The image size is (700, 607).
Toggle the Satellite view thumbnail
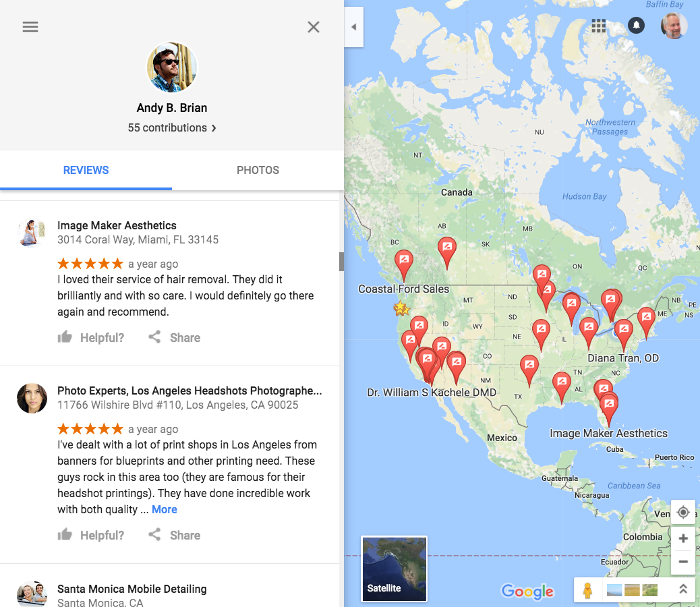coord(394,569)
